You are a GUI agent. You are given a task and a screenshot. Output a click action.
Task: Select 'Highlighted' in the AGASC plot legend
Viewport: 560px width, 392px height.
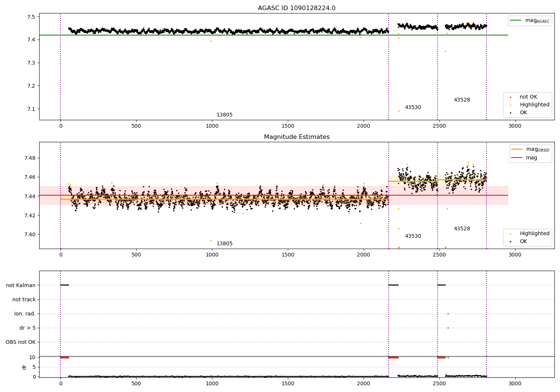click(x=535, y=105)
